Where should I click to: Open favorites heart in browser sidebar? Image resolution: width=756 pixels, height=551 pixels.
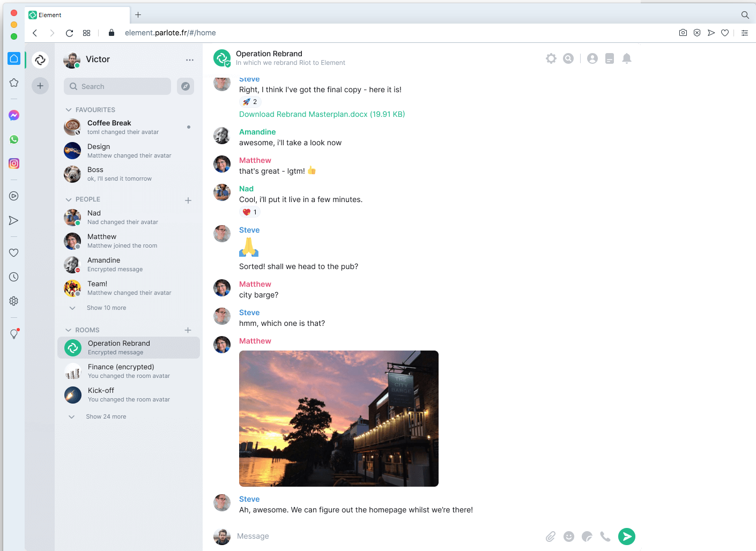click(14, 253)
